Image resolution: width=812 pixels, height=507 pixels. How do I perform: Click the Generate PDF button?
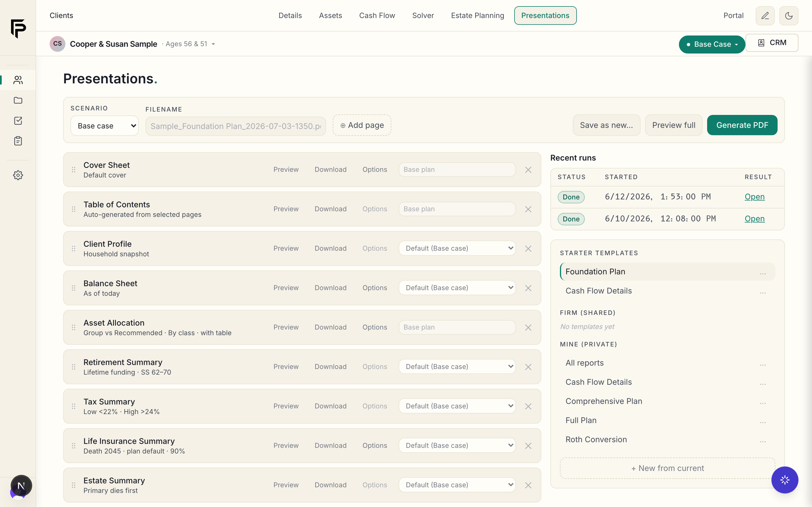click(742, 125)
